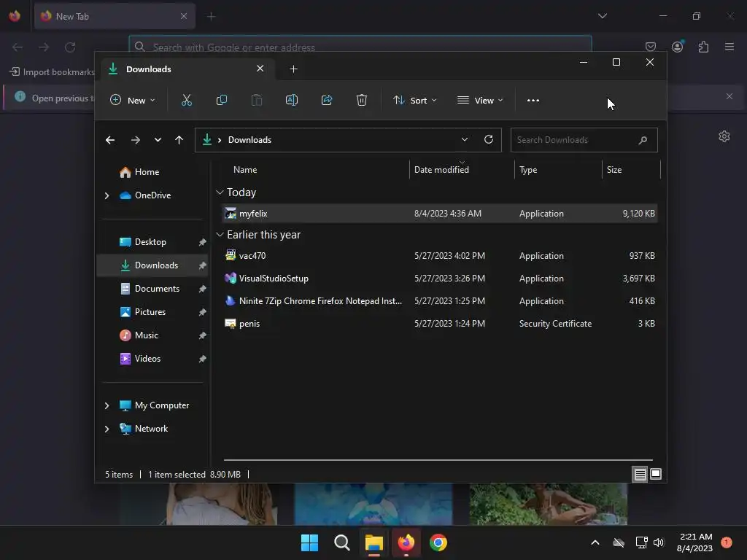Open the Sort dropdown menu

pos(414,101)
